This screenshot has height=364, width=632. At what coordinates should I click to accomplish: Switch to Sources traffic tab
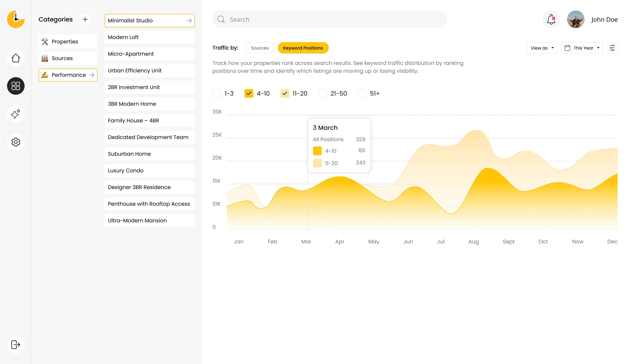coord(260,48)
